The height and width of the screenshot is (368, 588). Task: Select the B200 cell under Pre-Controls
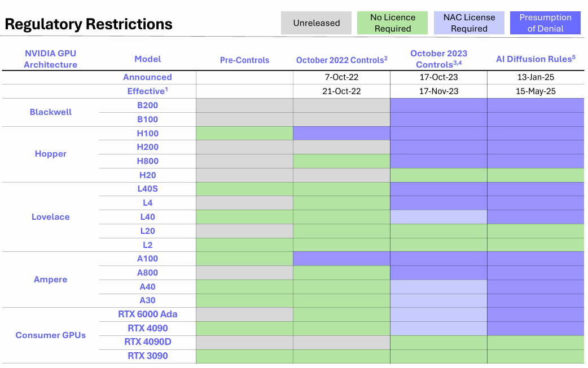point(244,105)
